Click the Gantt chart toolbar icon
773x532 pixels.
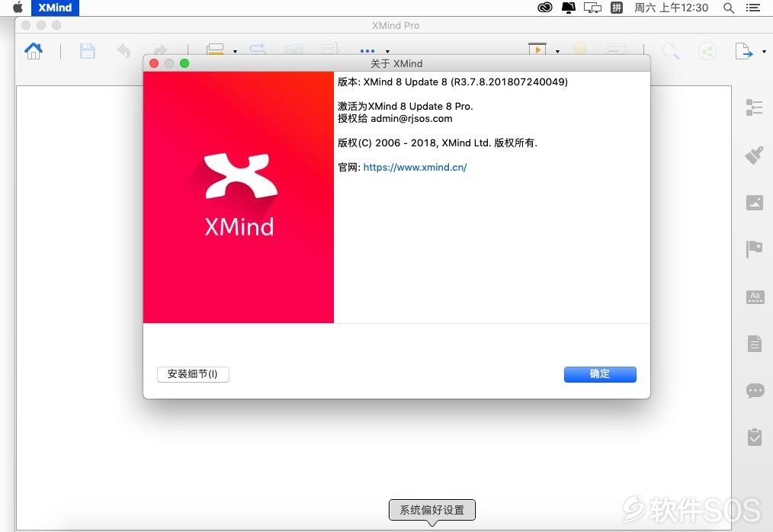click(x=617, y=49)
